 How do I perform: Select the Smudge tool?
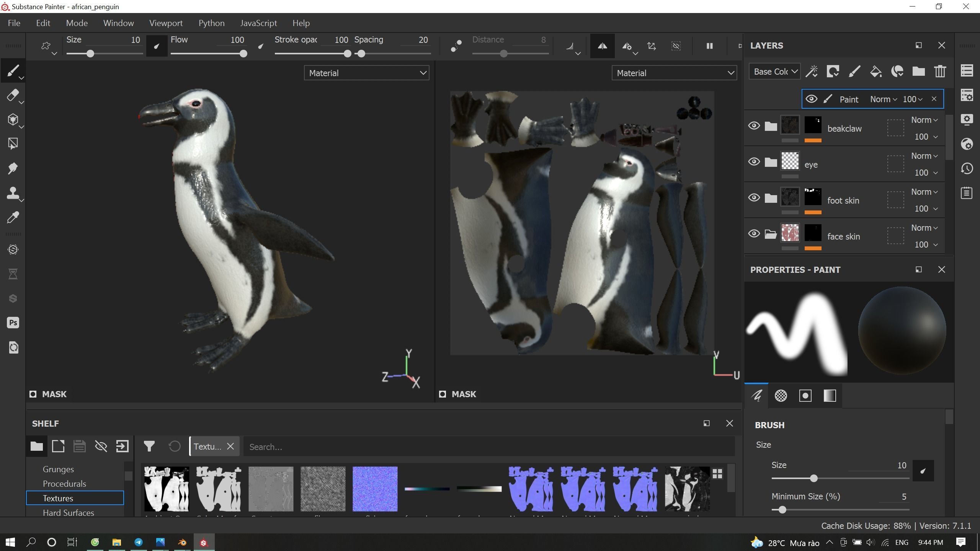tap(13, 168)
